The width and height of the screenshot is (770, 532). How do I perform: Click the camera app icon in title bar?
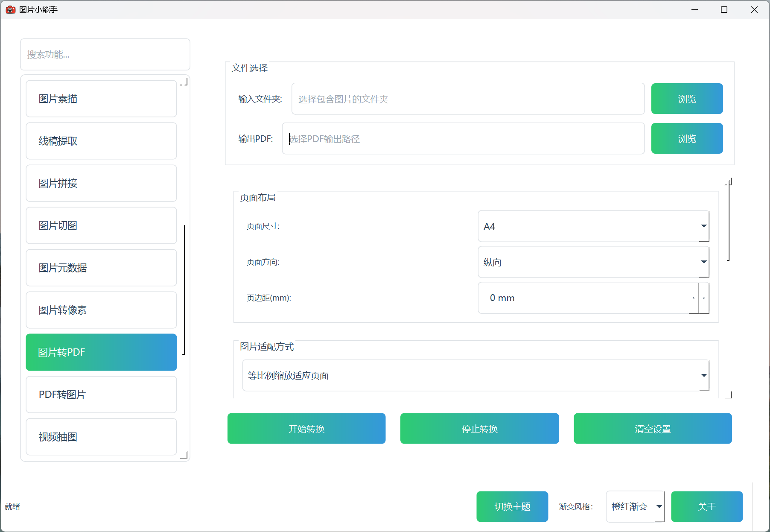10,9
